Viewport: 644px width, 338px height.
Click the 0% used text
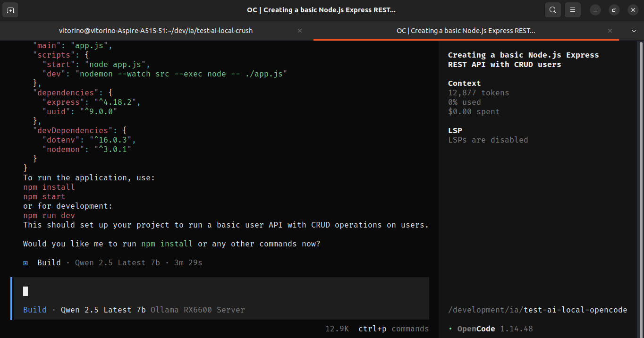[x=465, y=102]
